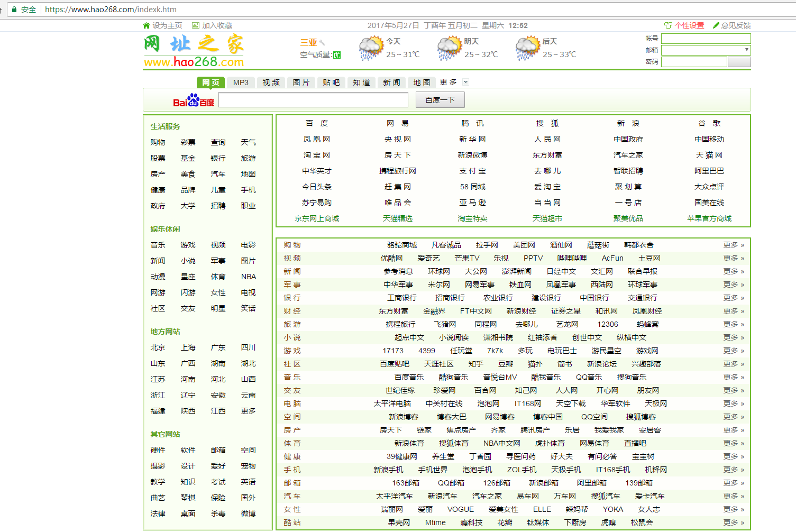Viewport: 796px width, 532px height.
Task: Click the 网址之家 hao268 logo
Action: point(194,51)
